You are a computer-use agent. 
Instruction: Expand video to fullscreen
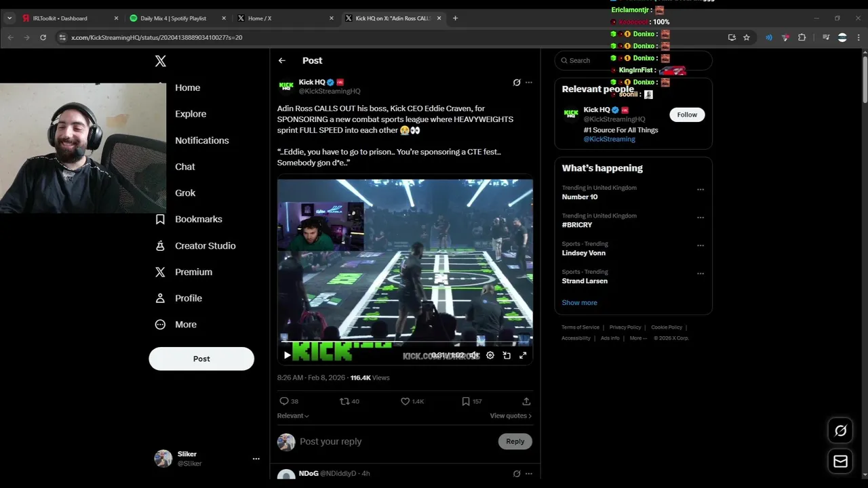pos(523,355)
